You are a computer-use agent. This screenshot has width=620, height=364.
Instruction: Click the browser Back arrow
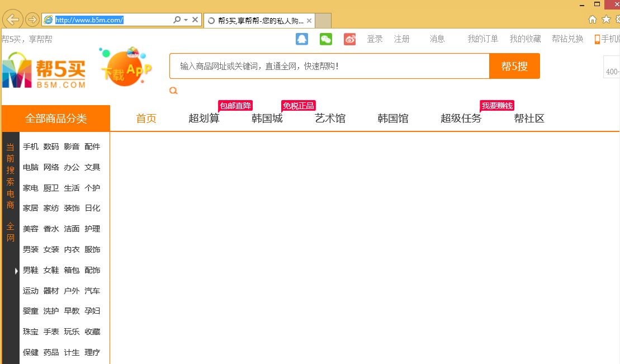pos(12,20)
